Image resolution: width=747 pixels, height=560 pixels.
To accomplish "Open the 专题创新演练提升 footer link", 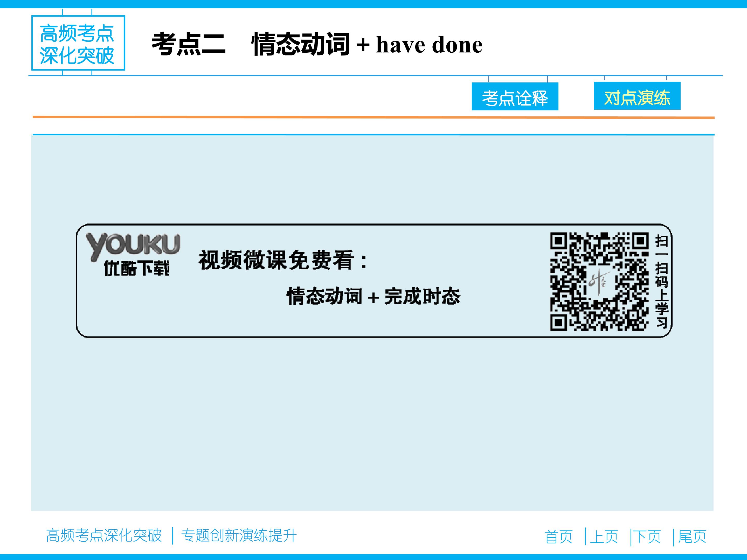I will [x=239, y=535].
